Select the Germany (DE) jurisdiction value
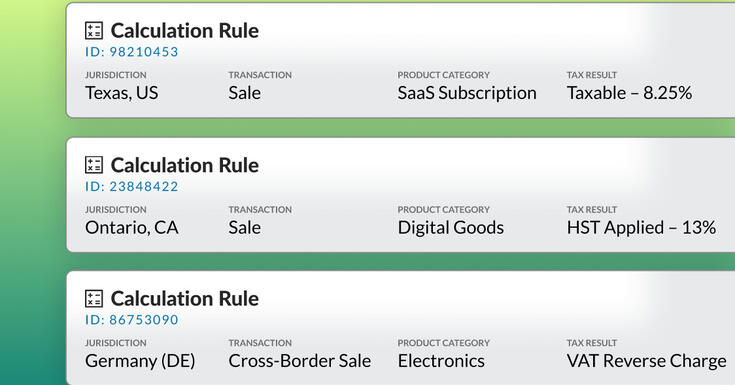 [140, 361]
